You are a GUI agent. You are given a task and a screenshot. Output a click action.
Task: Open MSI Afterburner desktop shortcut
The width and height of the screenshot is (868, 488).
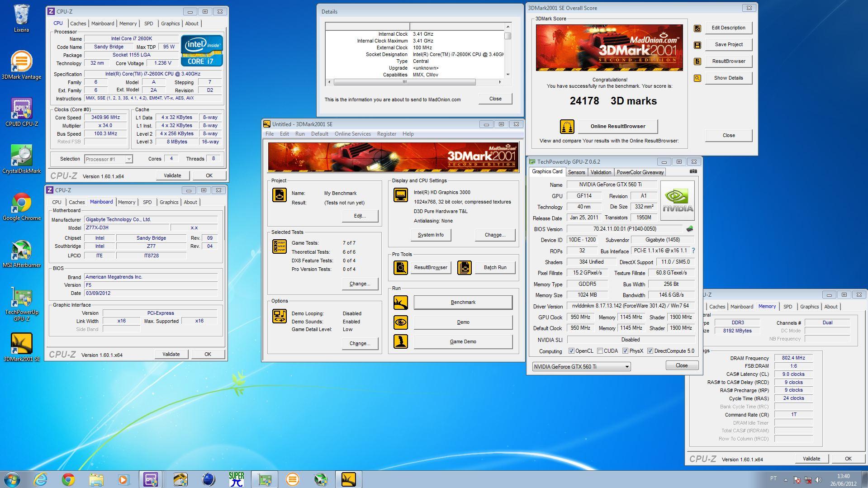click(21, 253)
